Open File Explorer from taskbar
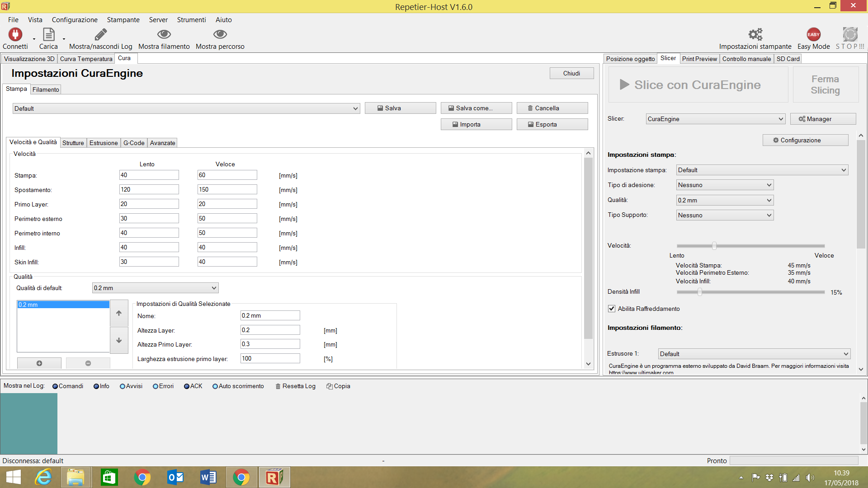This screenshot has width=868, height=488. [75, 477]
